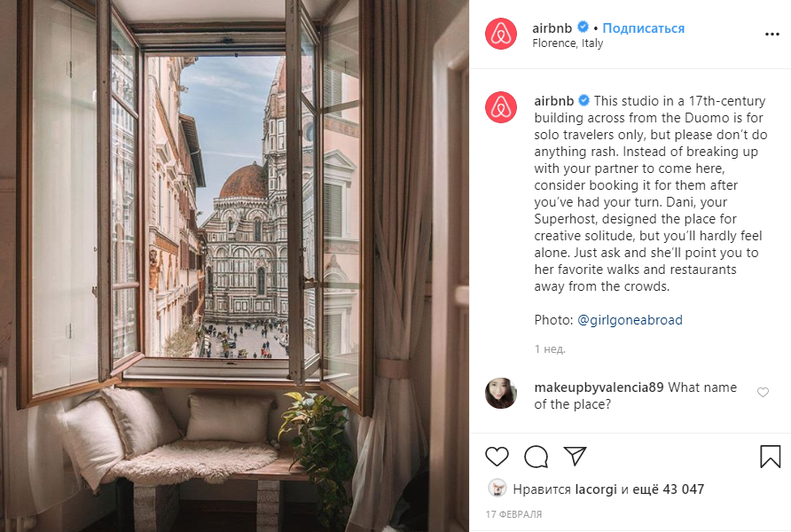The height and width of the screenshot is (532, 791).
Task: Click Airbnb avatar beside the caption
Action: [501, 107]
